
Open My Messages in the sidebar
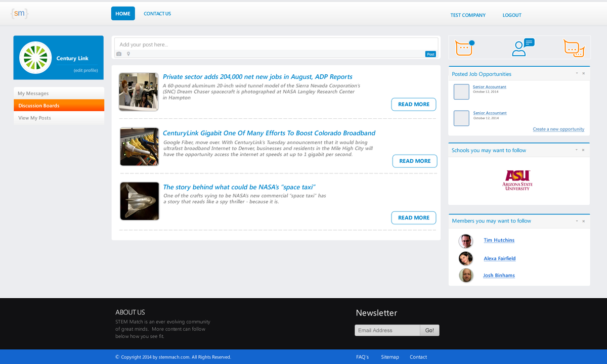click(x=59, y=93)
